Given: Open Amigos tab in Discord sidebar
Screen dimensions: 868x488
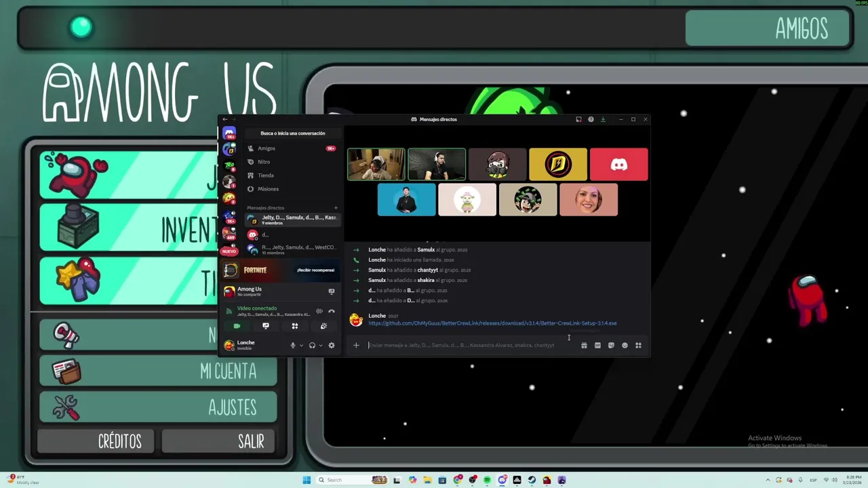Looking at the screenshot, I should pos(292,148).
